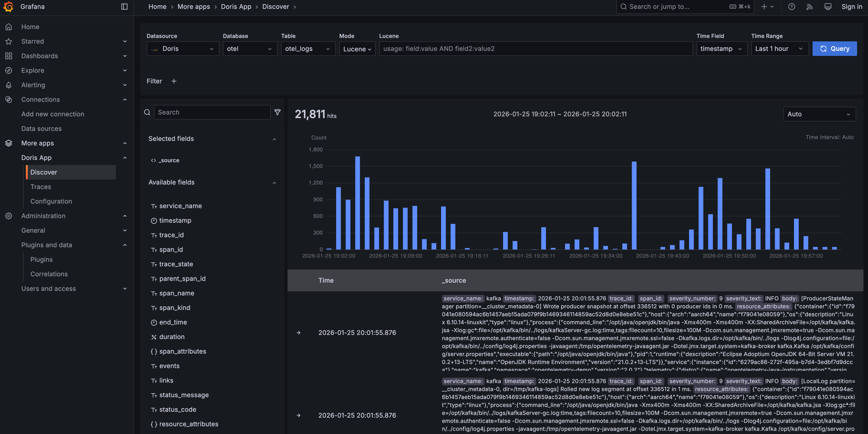Open Correlations in sidebar
This screenshot has width=868, height=434.
point(49,274)
